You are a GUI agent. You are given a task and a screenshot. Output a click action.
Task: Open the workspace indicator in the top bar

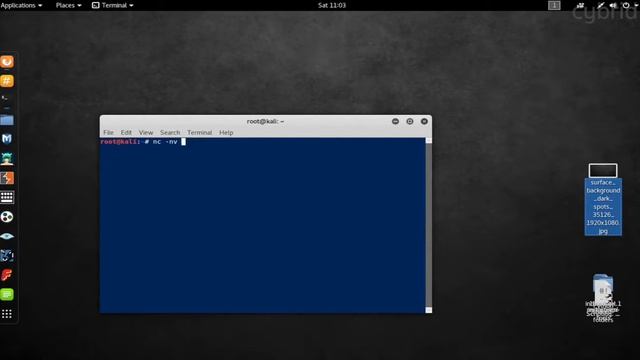[x=554, y=5]
